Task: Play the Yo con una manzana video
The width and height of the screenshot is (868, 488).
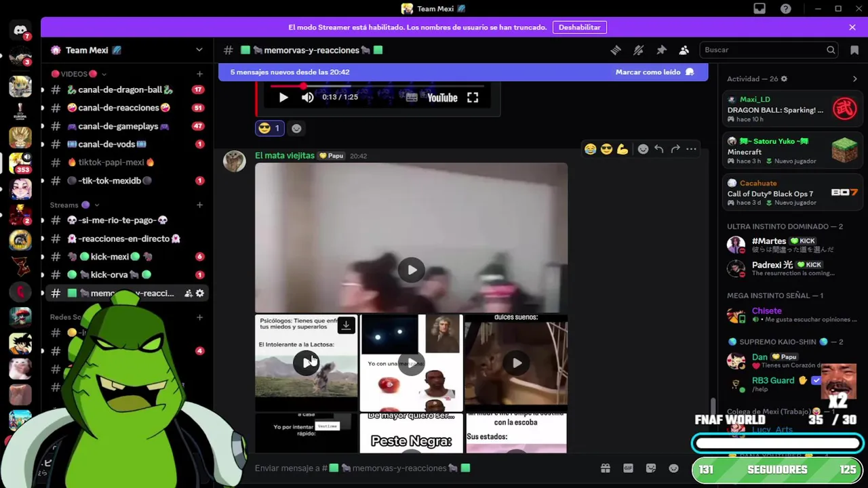Action: pyautogui.click(x=412, y=363)
